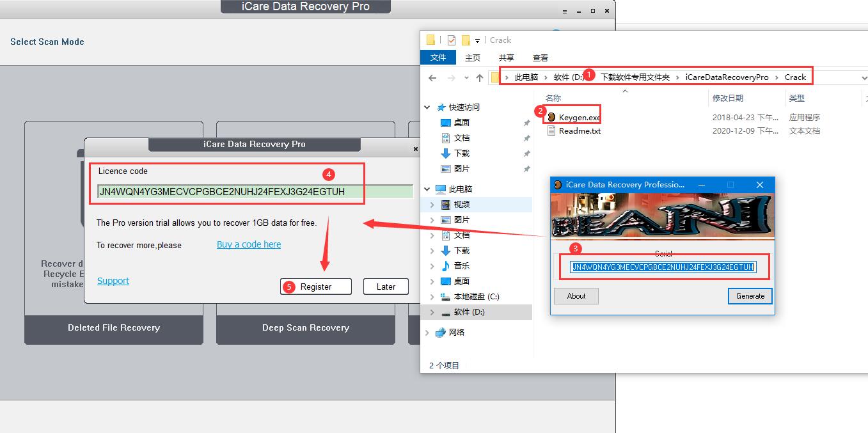Click the Licence code input field
Viewport: 868px width, 433px height.
click(255, 191)
